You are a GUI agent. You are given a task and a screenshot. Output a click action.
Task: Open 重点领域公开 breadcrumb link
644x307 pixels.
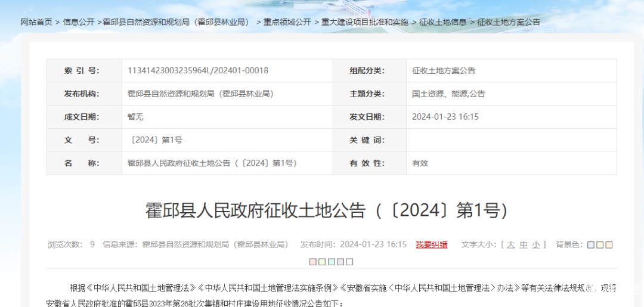pyautogui.click(x=287, y=22)
